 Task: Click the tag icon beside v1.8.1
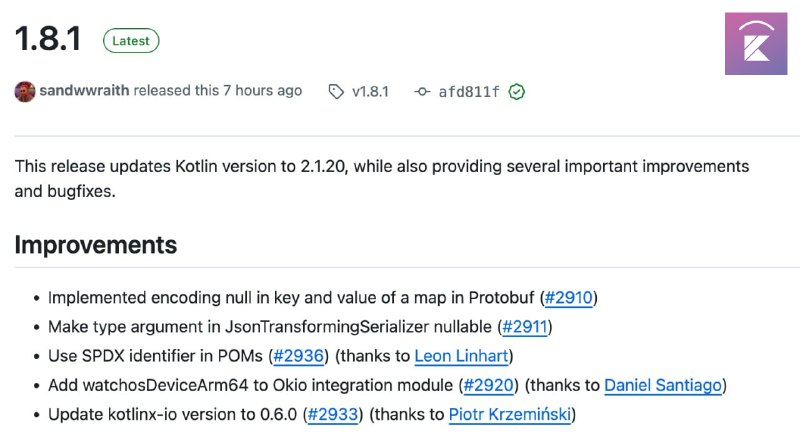coord(336,92)
